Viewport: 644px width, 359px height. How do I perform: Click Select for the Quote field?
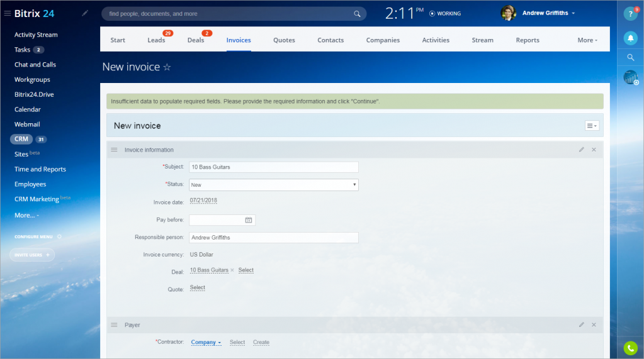tap(197, 287)
